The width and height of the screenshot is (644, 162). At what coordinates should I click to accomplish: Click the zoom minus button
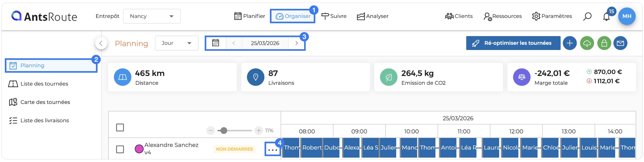coord(211,130)
